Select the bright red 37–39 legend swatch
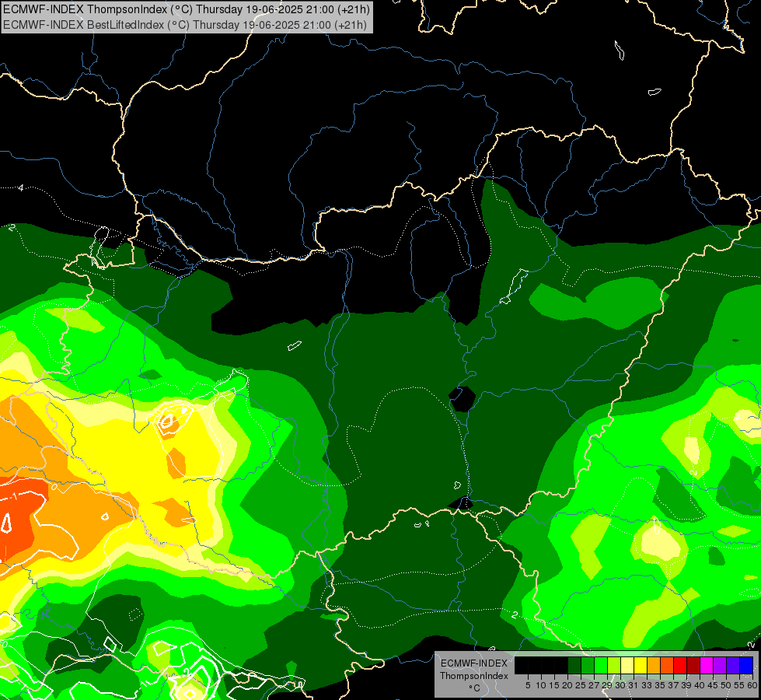761x700 pixels. coord(680,665)
